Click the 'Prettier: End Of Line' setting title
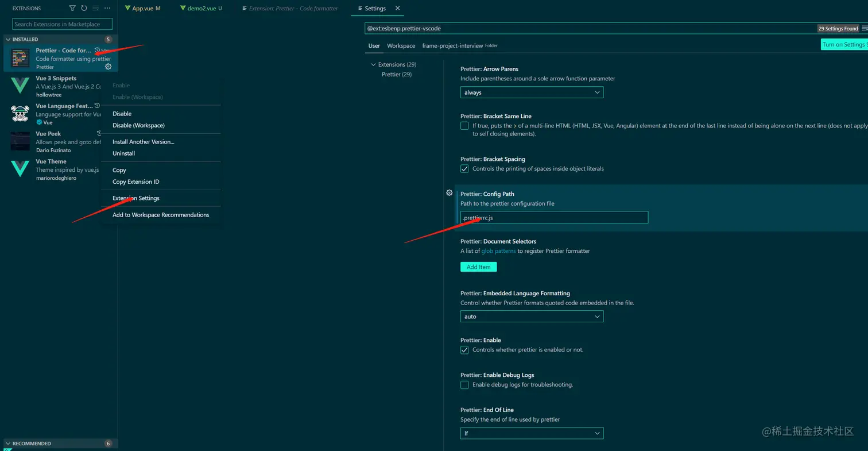The width and height of the screenshot is (868, 451). pyautogui.click(x=487, y=410)
